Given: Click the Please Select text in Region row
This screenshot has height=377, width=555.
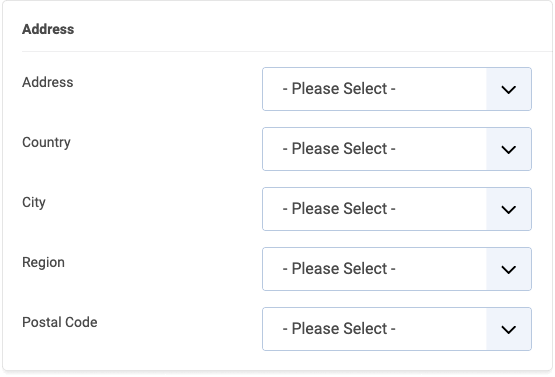Looking at the screenshot, I should [x=339, y=269].
